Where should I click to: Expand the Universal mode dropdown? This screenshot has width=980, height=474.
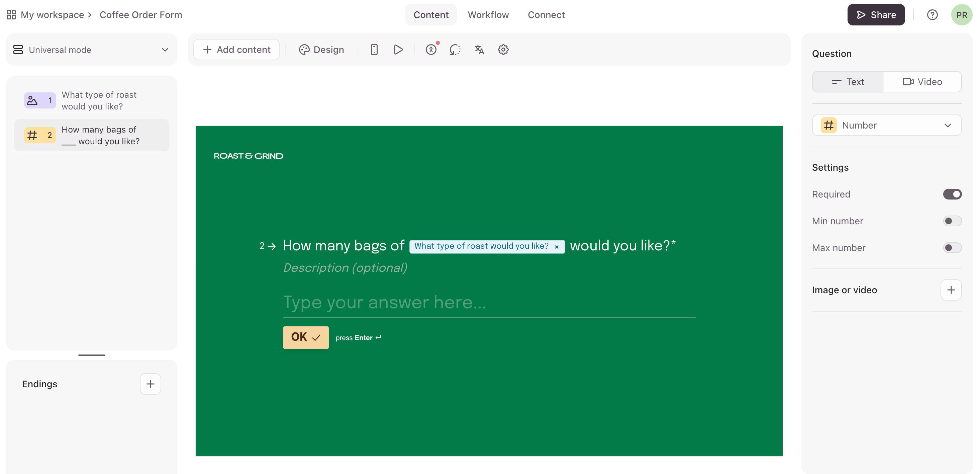coord(91,50)
